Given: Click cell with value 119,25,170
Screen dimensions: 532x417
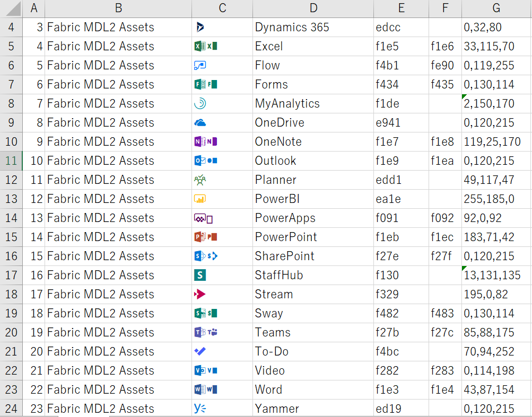Looking at the screenshot, I should tap(496, 141).
